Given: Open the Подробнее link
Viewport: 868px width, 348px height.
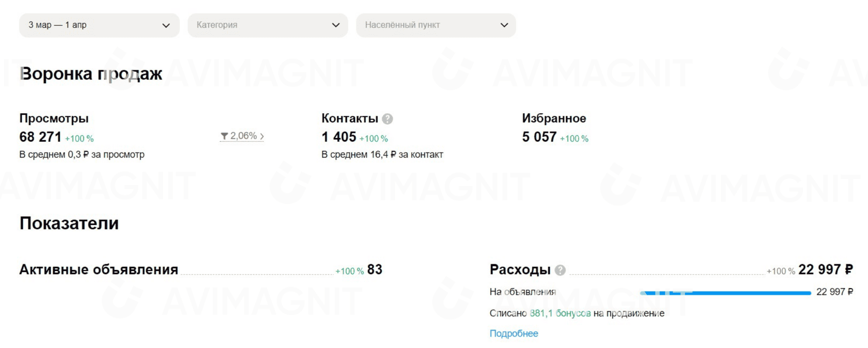Looking at the screenshot, I should click(x=514, y=334).
